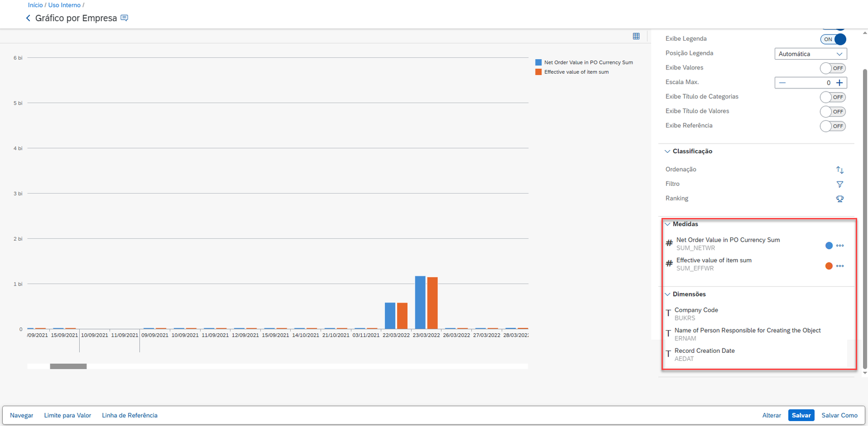
Task: Click the Salvar Como button
Action: [839, 415]
